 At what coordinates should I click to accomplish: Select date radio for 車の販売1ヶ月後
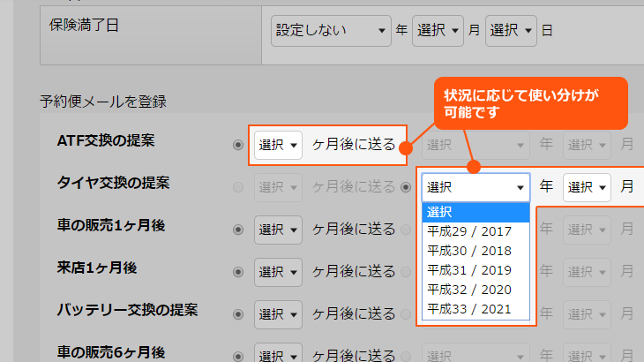tap(406, 230)
